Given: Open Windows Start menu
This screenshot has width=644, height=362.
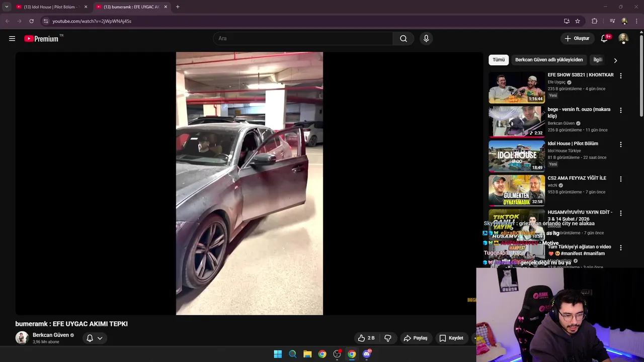Looking at the screenshot, I should (278, 354).
